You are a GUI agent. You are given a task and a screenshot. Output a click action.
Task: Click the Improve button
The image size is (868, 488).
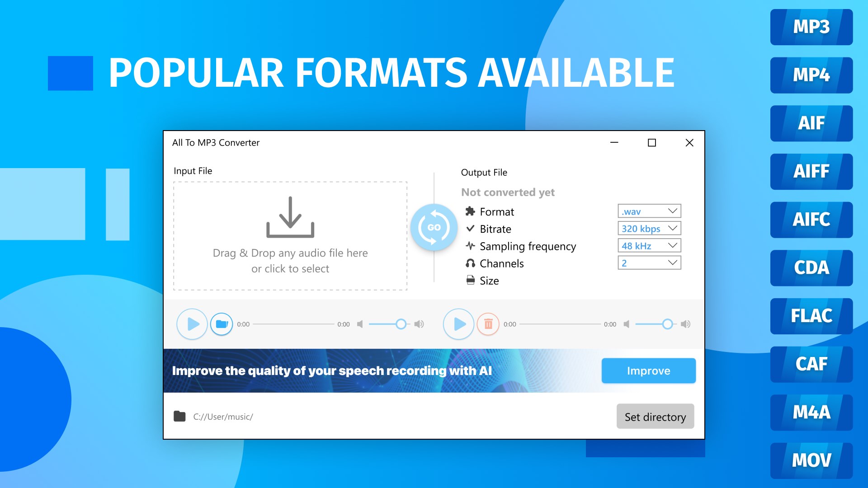point(648,371)
